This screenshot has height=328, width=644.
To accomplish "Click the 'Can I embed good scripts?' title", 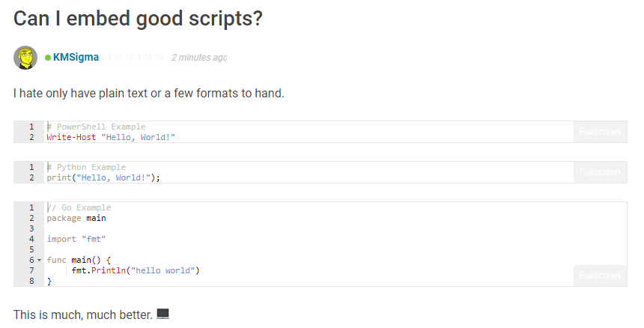I will (138, 19).
